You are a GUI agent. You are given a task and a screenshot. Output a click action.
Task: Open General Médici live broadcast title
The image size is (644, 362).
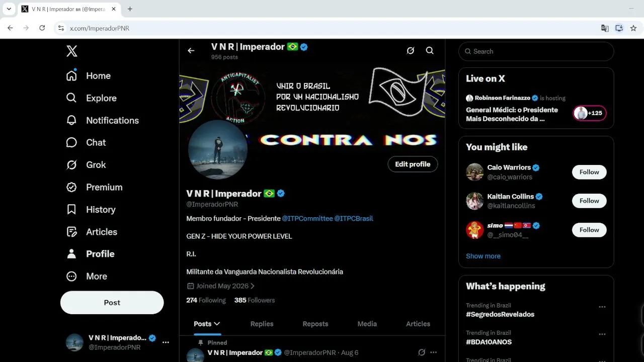[512, 114]
